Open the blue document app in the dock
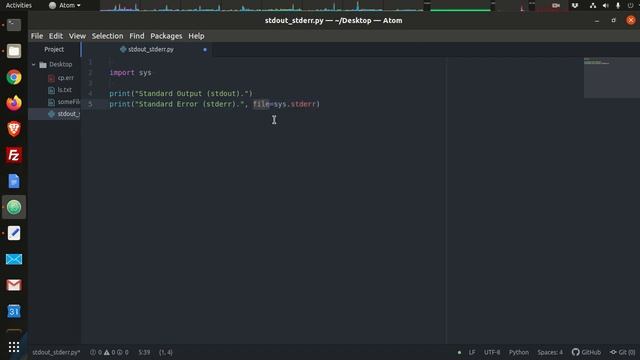 tap(14, 181)
